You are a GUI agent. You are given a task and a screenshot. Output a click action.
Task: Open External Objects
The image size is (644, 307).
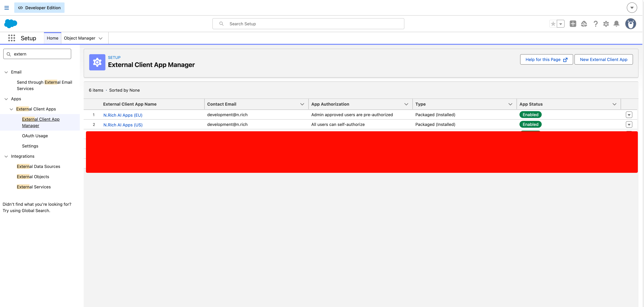point(33,177)
